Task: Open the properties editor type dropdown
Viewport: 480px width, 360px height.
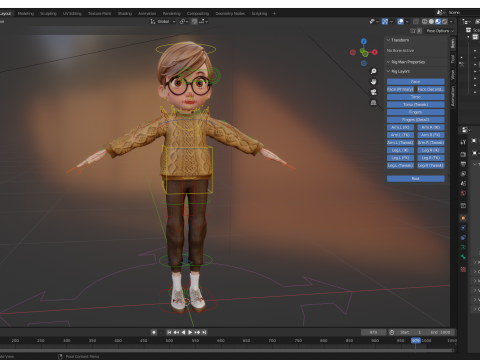Action: [x=466, y=129]
